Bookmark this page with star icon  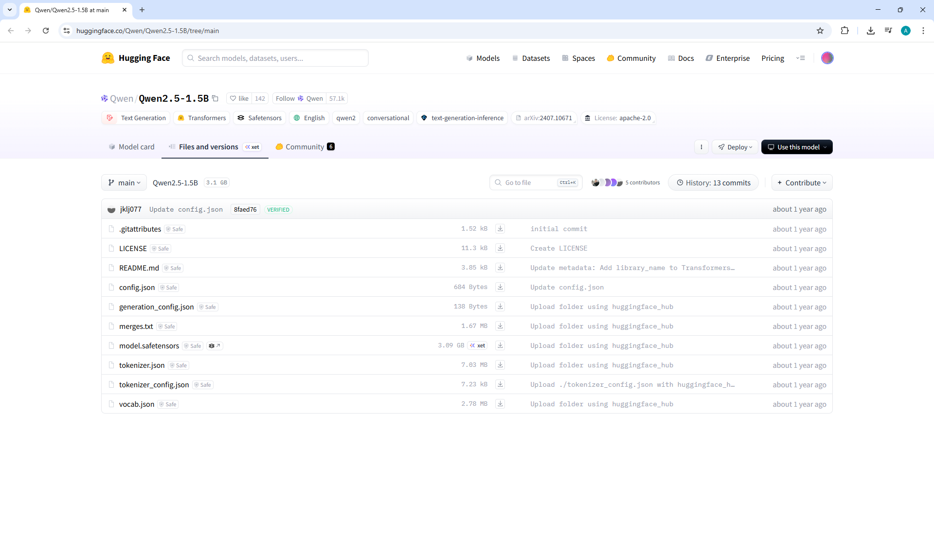(820, 31)
